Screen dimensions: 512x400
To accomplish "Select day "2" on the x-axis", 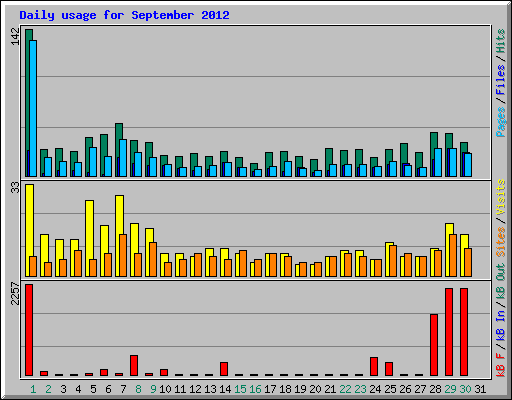I will point(48,389).
